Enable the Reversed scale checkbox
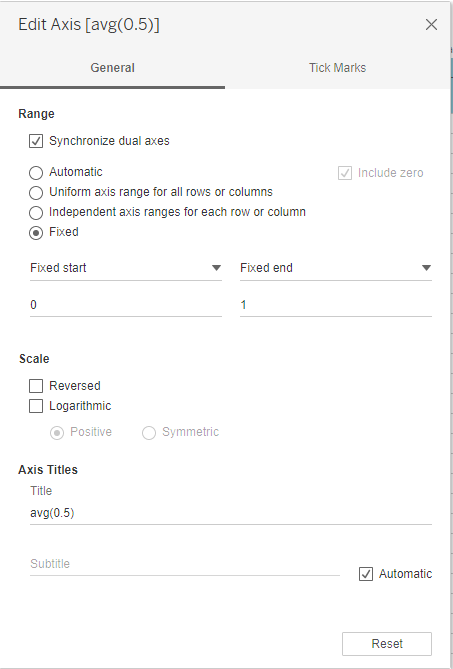This screenshot has width=453, height=669. 36,386
